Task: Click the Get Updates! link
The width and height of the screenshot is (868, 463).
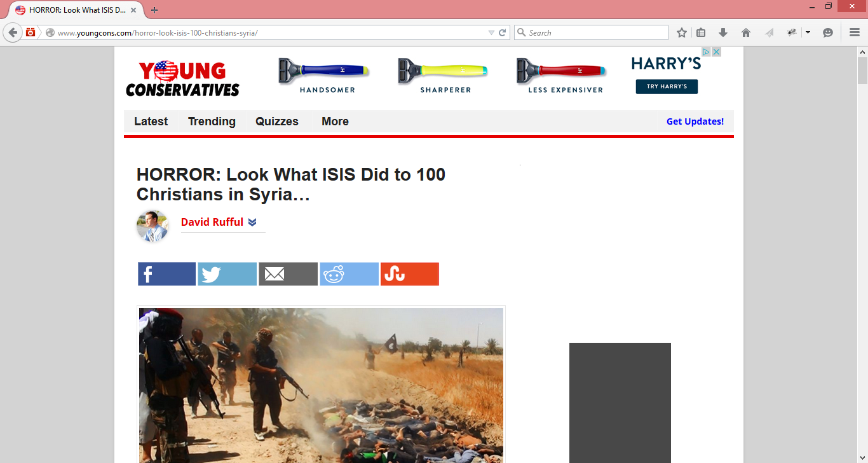Action: [x=695, y=121]
